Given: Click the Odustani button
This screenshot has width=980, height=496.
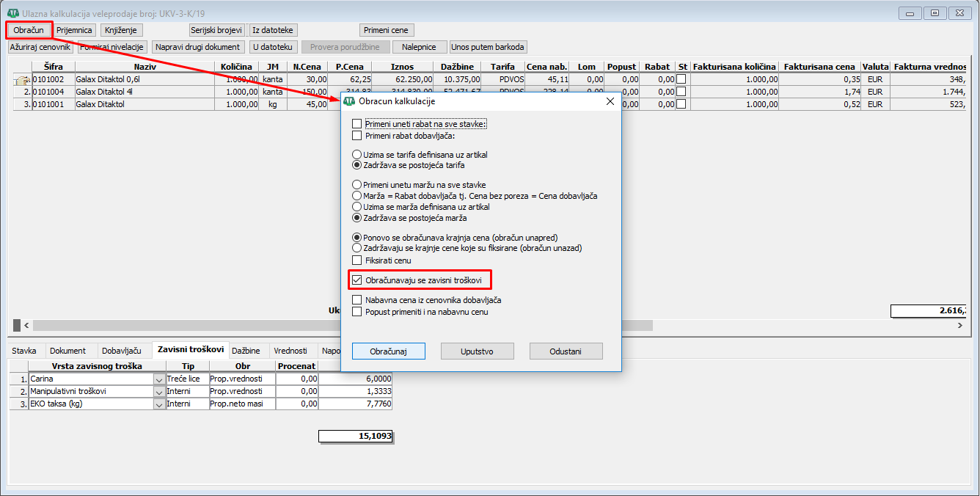Looking at the screenshot, I should point(566,351).
